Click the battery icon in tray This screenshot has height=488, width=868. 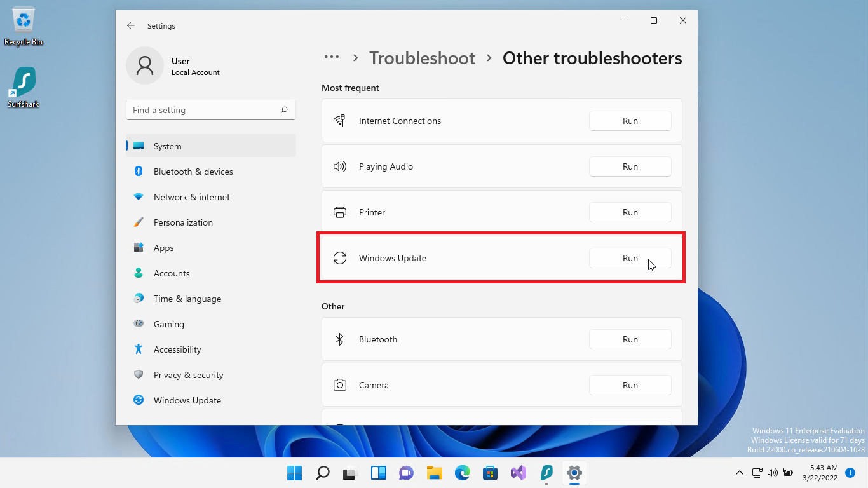point(789,473)
